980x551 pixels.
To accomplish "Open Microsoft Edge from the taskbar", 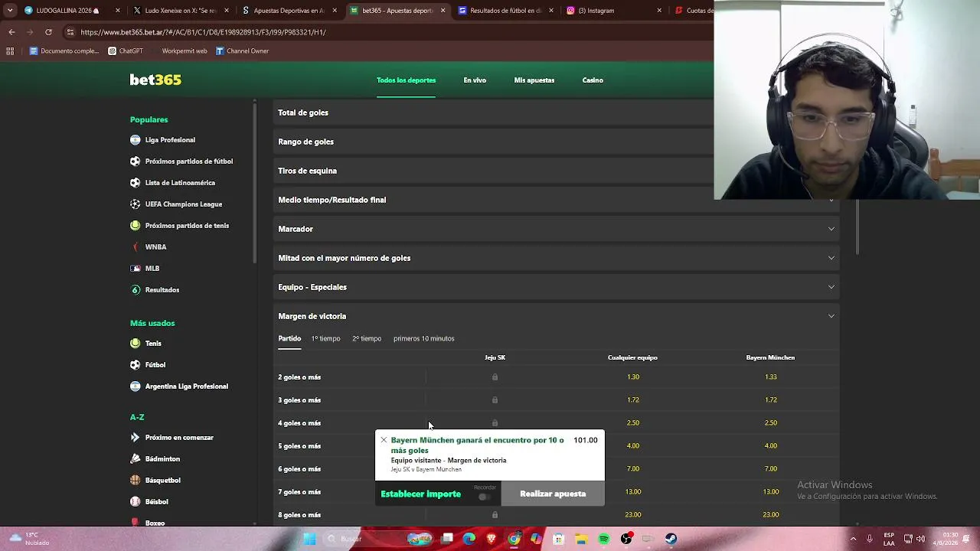I will (469, 539).
